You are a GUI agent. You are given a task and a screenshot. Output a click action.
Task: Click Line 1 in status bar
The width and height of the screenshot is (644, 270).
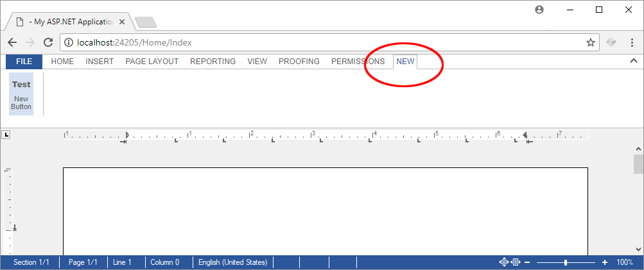click(122, 262)
